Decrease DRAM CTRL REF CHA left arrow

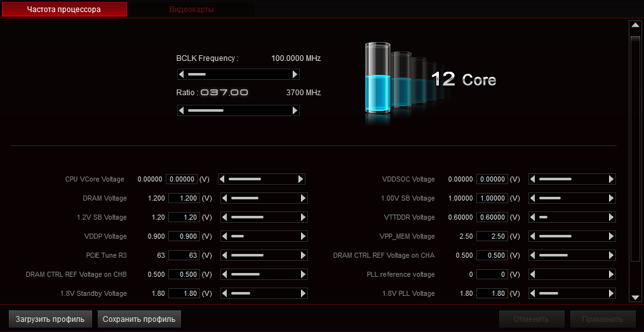coord(533,255)
